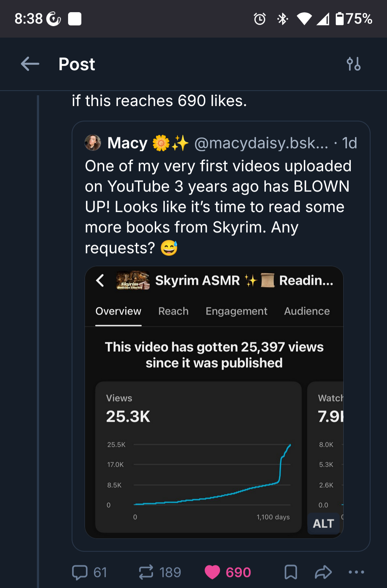The width and height of the screenshot is (387, 588).
Task: Tap the reply comment bubble icon
Action: (x=80, y=572)
